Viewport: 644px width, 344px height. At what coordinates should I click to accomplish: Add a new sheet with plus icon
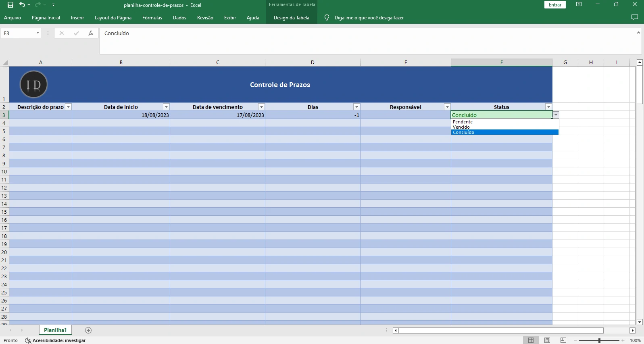[x=88, y=330]
